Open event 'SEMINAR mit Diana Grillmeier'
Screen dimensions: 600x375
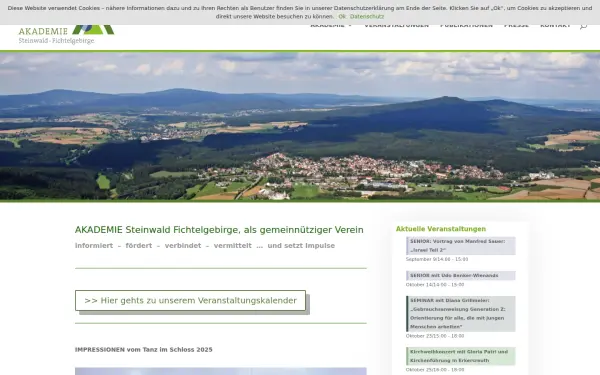click(x=461, y=314)
